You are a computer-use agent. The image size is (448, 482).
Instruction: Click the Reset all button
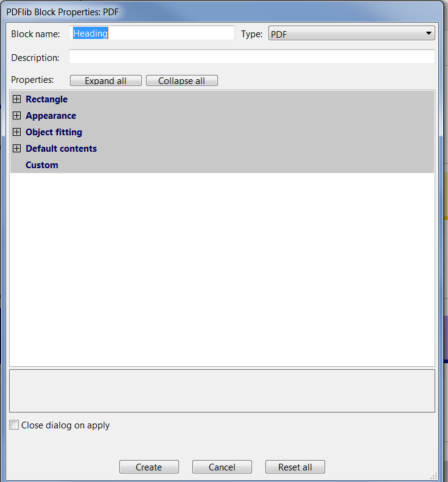295,467
